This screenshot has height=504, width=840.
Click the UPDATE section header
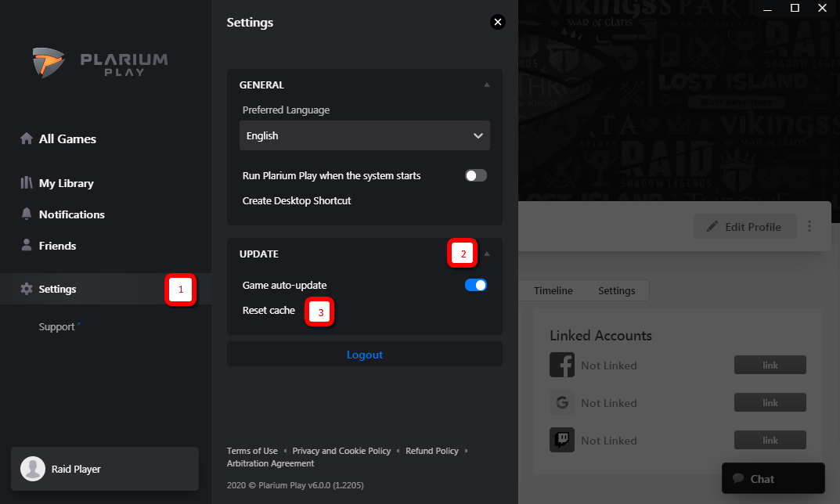[x=259, y=254]
